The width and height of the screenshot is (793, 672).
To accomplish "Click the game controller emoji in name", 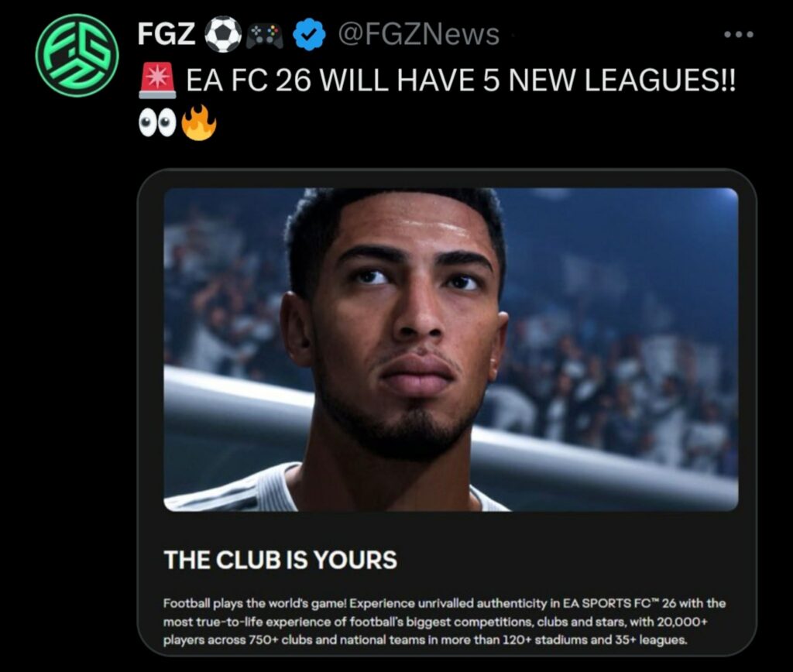I will 264,36.
